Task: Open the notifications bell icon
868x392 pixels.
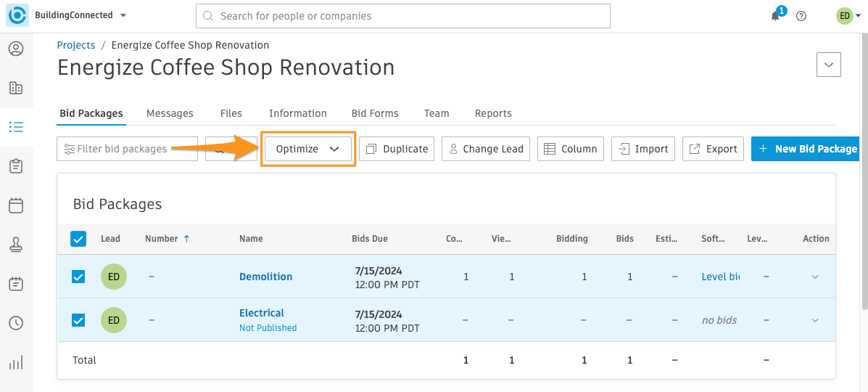Action: [776, 15]
